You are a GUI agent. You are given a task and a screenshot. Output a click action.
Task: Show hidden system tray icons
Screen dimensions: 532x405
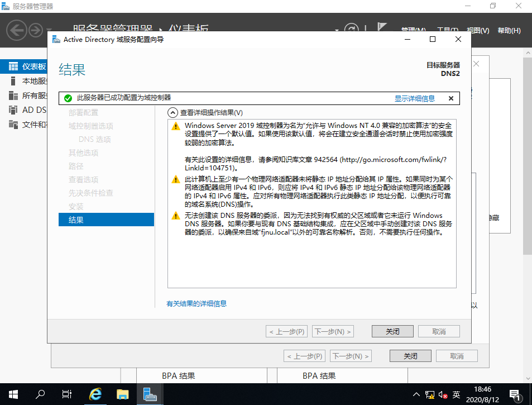(x=416, y=394)
